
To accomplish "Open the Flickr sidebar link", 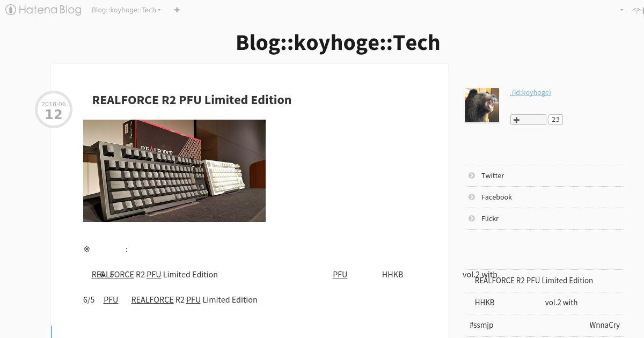I will click(x=490, y=218).
